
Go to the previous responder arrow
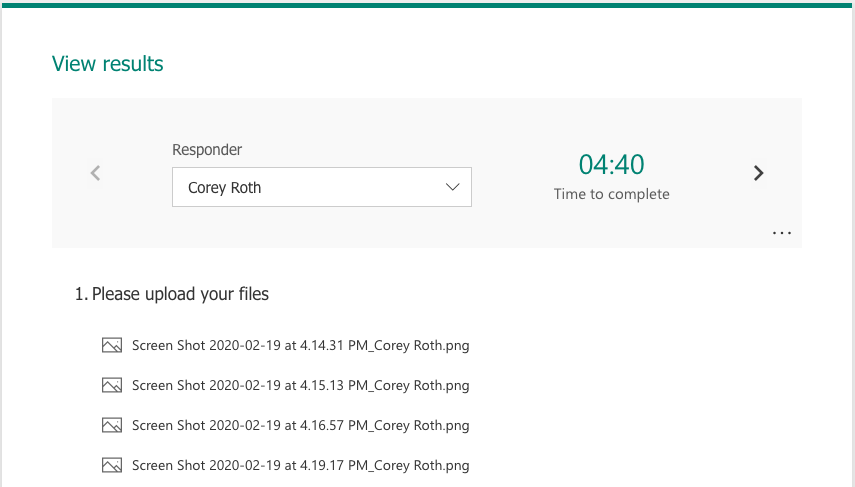pyautogui.click(x=96, y=173)
